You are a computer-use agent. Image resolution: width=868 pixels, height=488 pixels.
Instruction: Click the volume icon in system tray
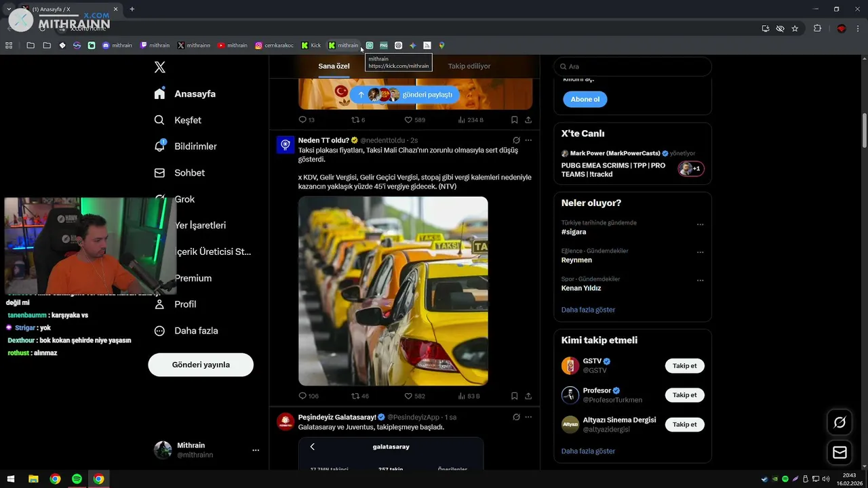coord(825,479)
